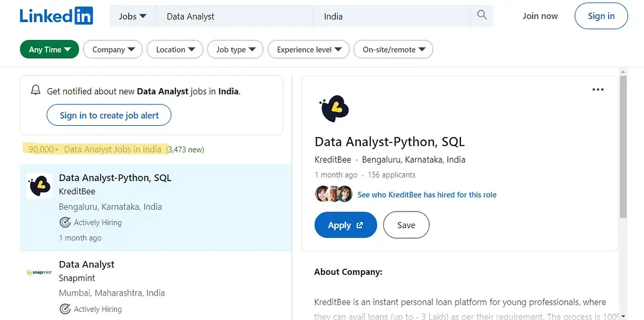Click KreditBee logo in job details panel
The width and height of the screenshot is (644, 320).
point(334,108)
